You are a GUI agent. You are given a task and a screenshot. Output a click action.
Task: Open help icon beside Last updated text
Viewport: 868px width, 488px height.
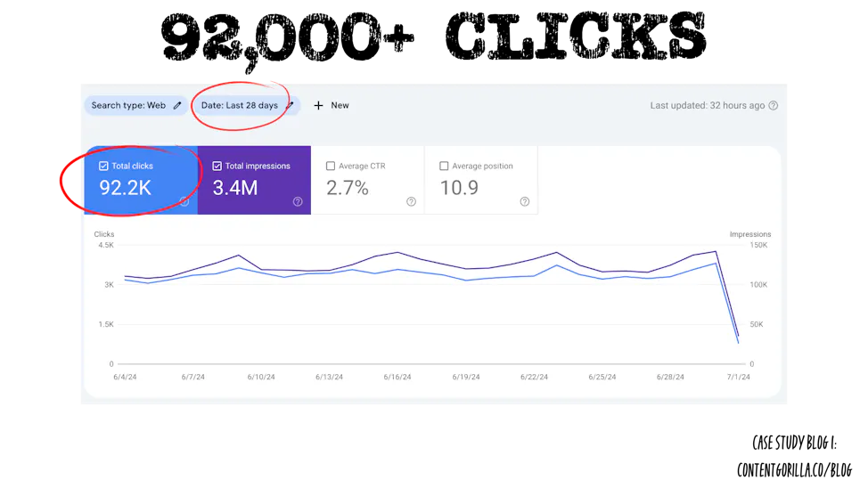coord(773,105)
